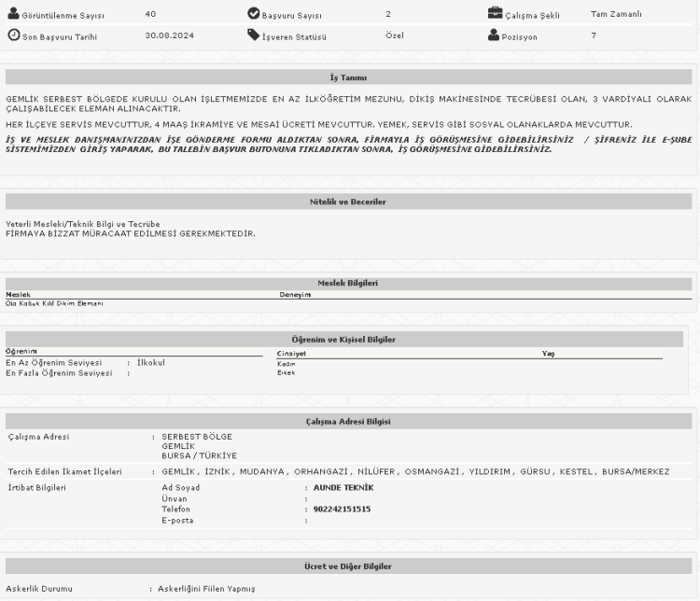Click the Deneyim column header

coord(295,294)
